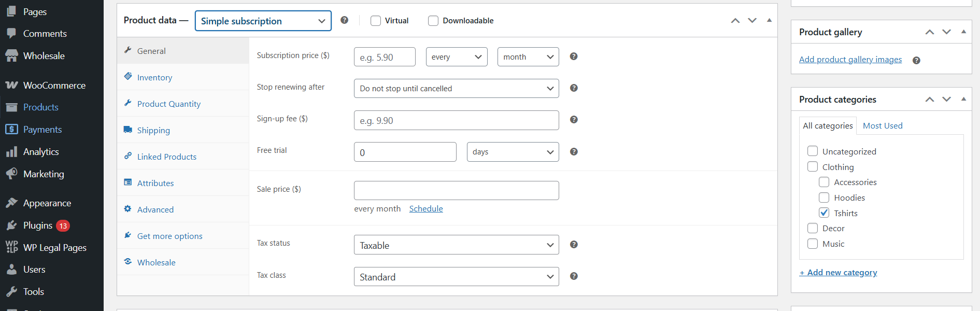Check the Hoodies category

click(x=824, y=197)
